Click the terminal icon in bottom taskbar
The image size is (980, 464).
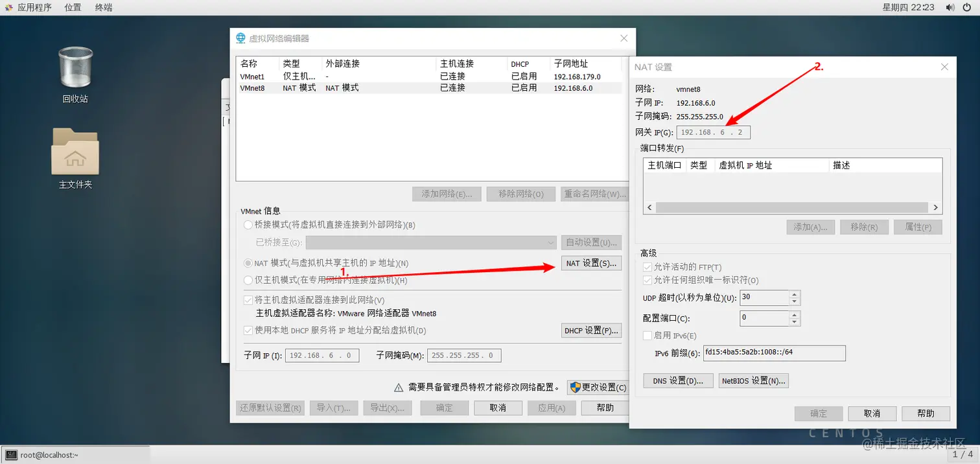(x=11, y=455)
